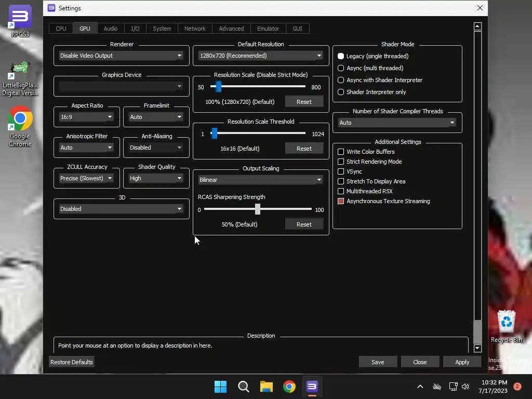The width and height of the screenshot is (532, 399).
Task: Toggle the VSync checkbox
Action: coord(350,171)
